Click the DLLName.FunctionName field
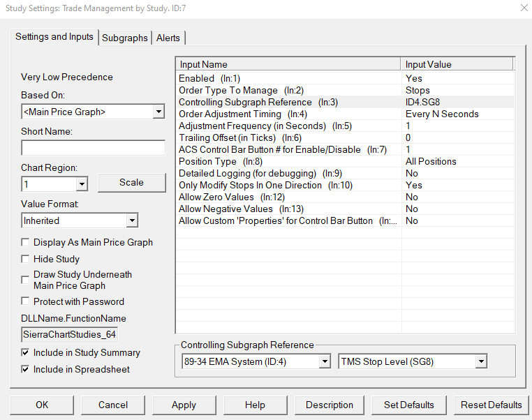Screen dimensions: 532x420 [x=70, y=335]
